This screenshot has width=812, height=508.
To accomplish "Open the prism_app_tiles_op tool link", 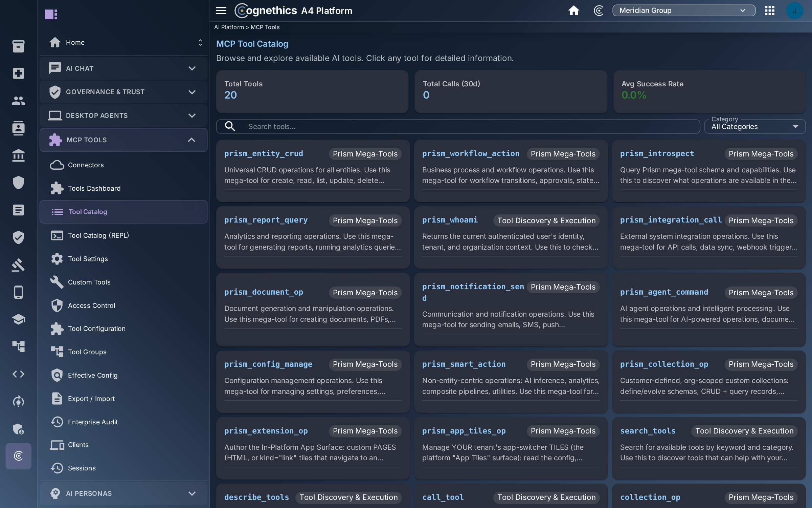I will click(464, 431).
